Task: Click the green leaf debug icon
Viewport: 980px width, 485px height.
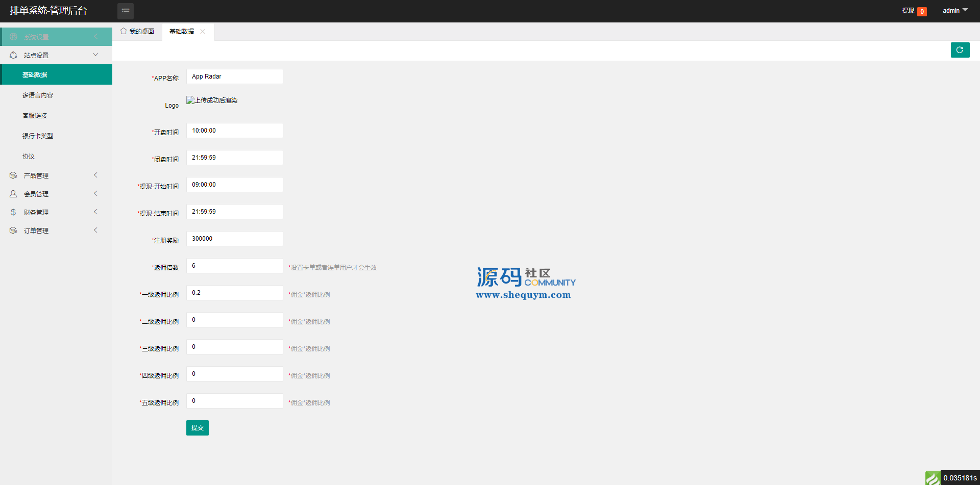Action: 933,478
